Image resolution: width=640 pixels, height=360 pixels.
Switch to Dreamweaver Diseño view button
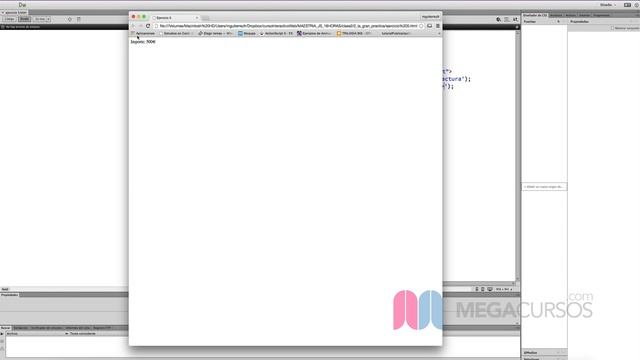pyautogui.click(x=24, y=19)
